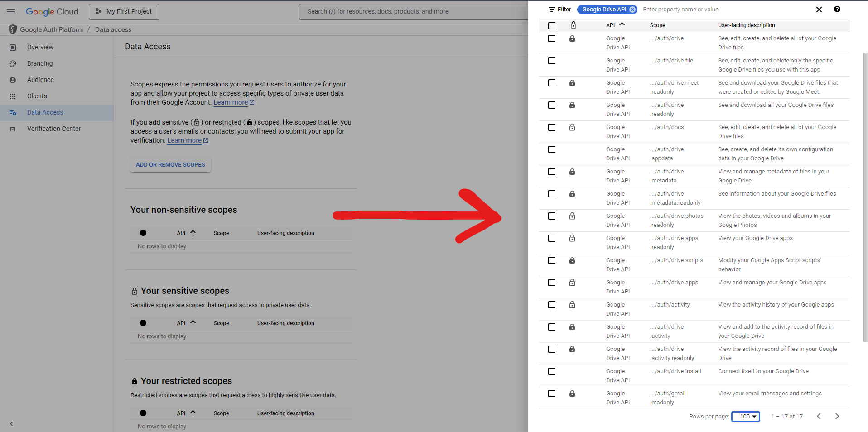Check the ../auth/docs scope checkbox
This screenshot has height=432, width=868.
point(552,127)
